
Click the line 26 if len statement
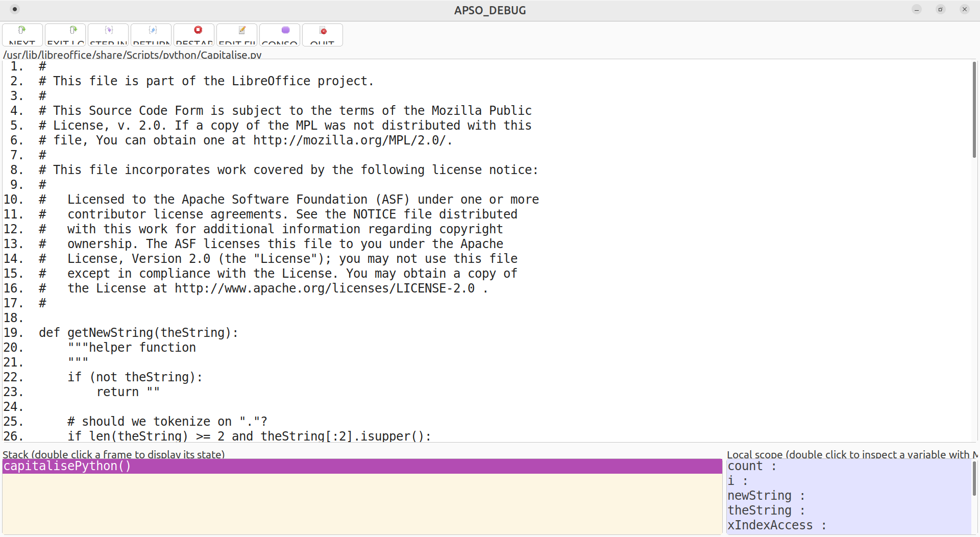249,436
